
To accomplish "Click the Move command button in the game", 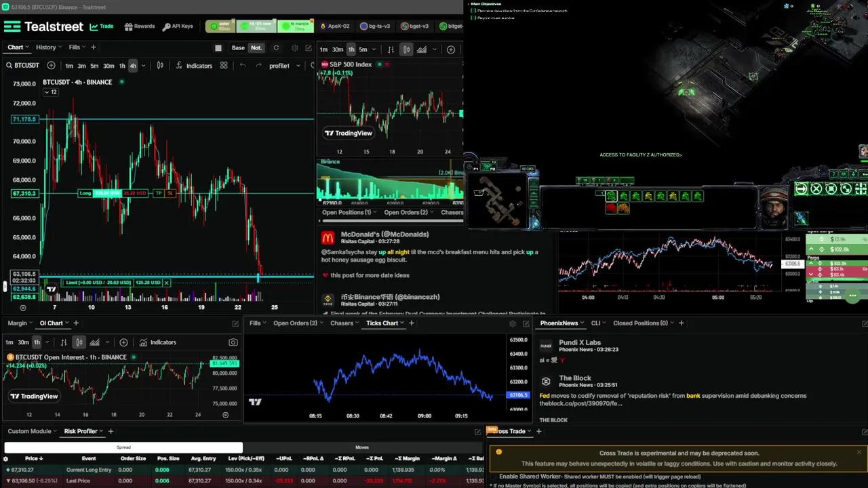I will coord(802,189).
